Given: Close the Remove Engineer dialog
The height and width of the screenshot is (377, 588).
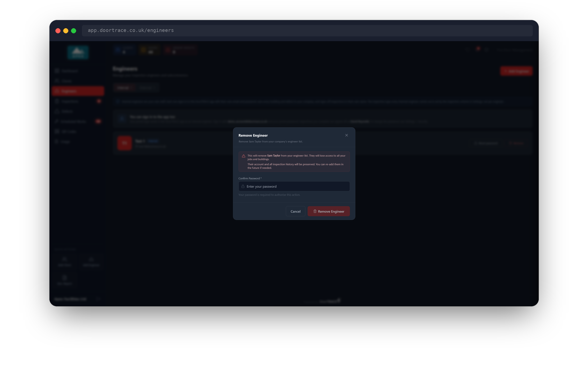Looking at the screenshot, I should click(347, 135).
